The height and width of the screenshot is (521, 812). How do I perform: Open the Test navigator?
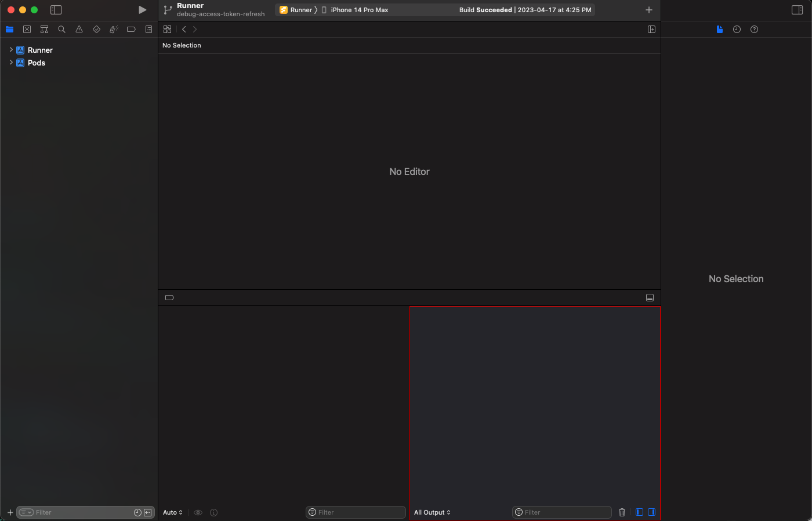[x=96, y=29]
